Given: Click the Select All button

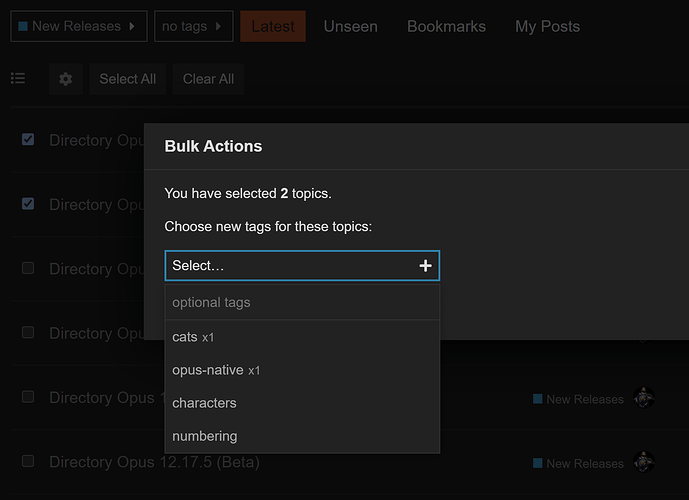Looking at the screenshot, I should (x=127, y=79).
